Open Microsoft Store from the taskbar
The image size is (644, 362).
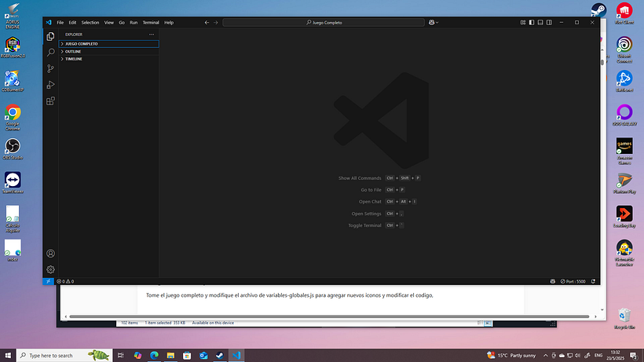pos(187,356)
